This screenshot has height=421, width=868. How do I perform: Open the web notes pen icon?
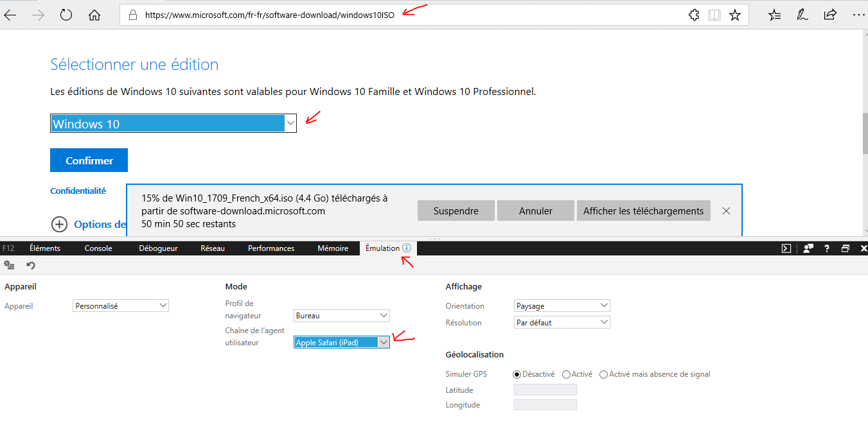coord(802,15)
